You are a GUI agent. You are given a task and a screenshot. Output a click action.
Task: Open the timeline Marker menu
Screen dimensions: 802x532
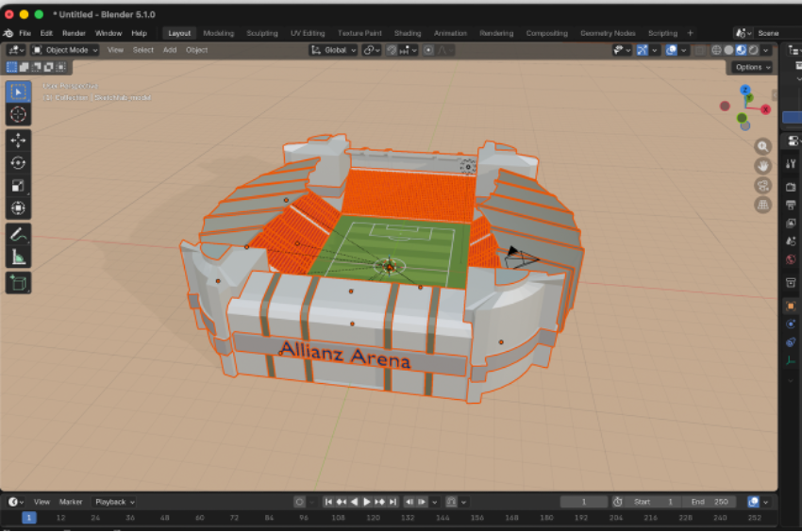pyautogui.click(x=71, y=502)
